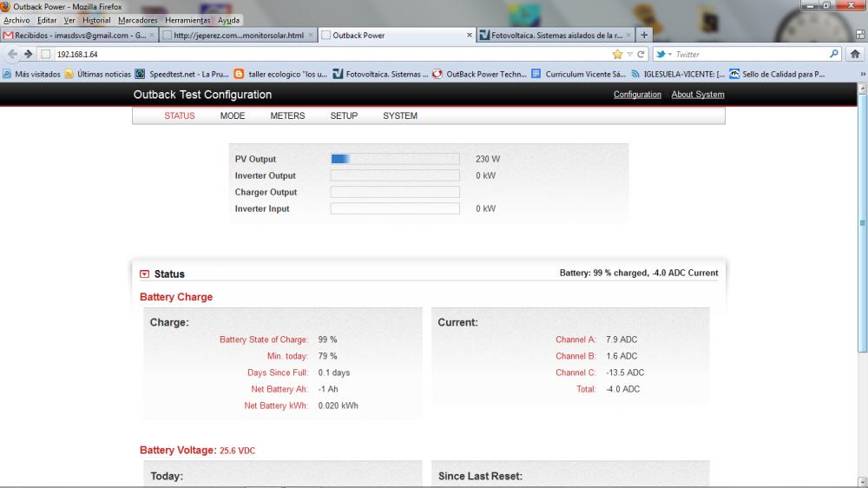
Task: Select the STATUS navigation tab
Action: (x=180, y=115)
